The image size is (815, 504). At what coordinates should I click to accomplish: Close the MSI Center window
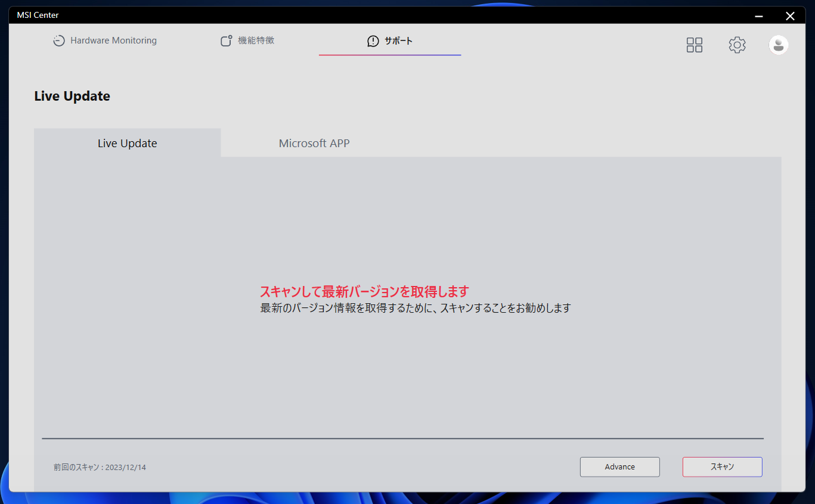pos(790,16)
